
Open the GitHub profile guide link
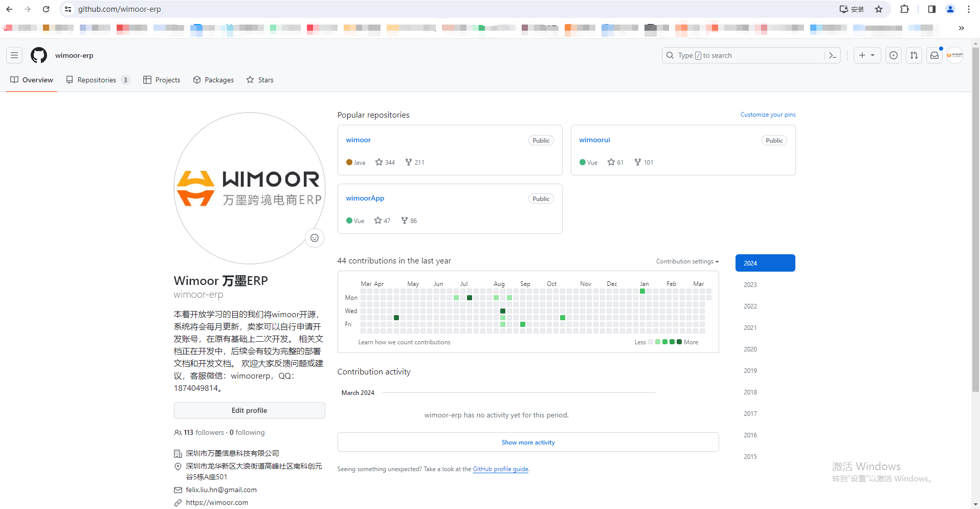pyautogui.click(x=500, y=469)
